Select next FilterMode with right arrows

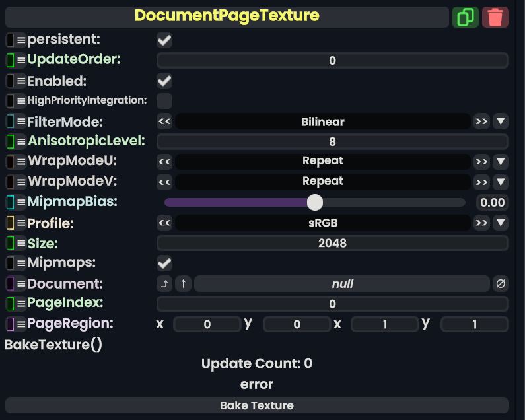coord(481,122)
